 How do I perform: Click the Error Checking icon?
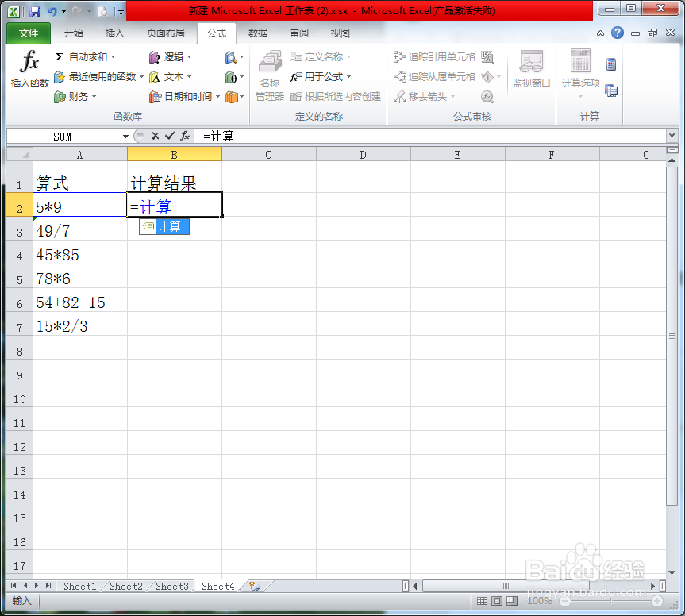[487, 77]
